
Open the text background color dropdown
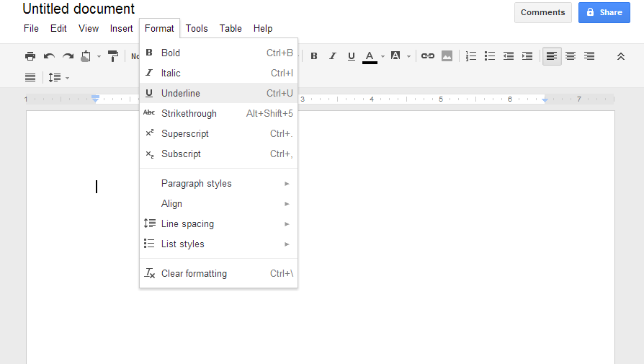[399, 56]
